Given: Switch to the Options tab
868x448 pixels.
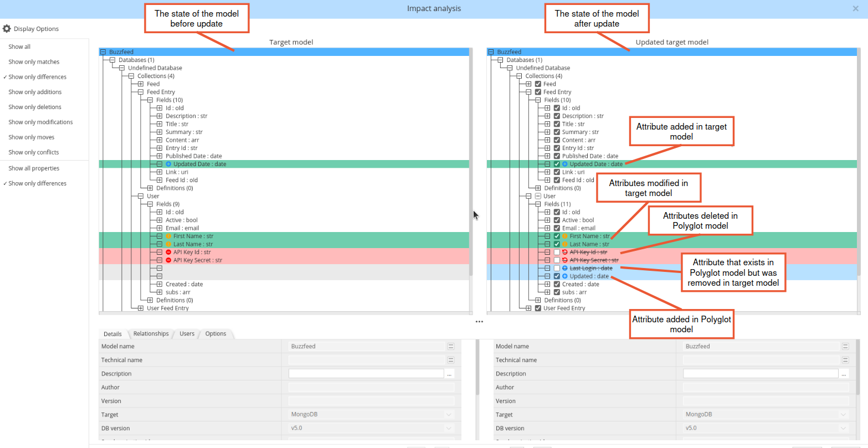Looking at the screenshot, I should click(x=215, y=333).
